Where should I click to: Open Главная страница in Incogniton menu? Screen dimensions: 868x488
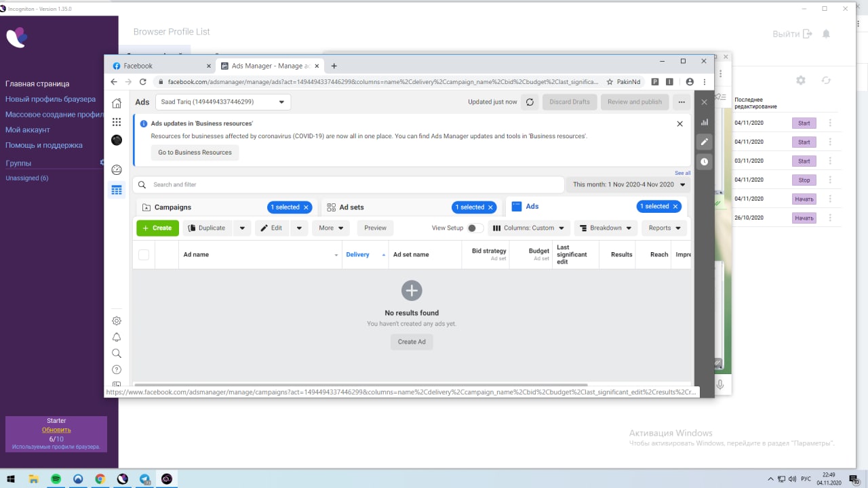coord(37,83)
